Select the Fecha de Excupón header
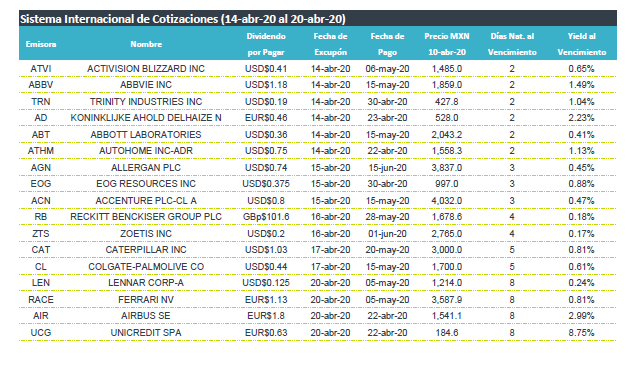This screenshot has width=641, height=365. click(x=330, y=44)
